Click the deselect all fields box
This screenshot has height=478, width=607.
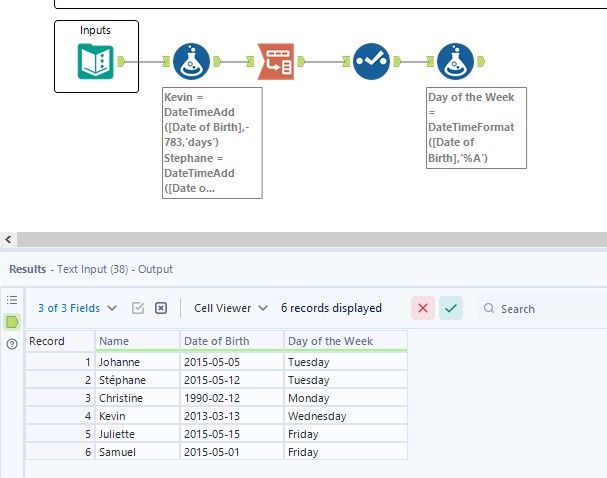pyautogui.click(x=160, y=308)
